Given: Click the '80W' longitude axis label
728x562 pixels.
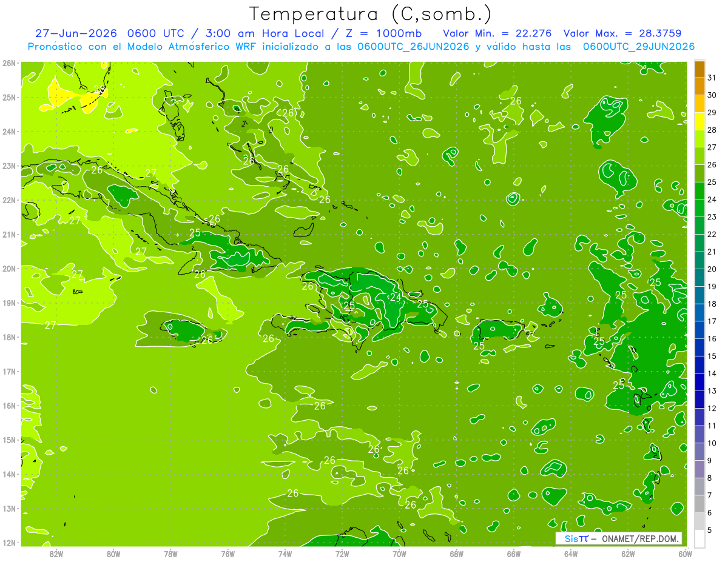Looking at the screenshot, I should [x=113, y=554].
